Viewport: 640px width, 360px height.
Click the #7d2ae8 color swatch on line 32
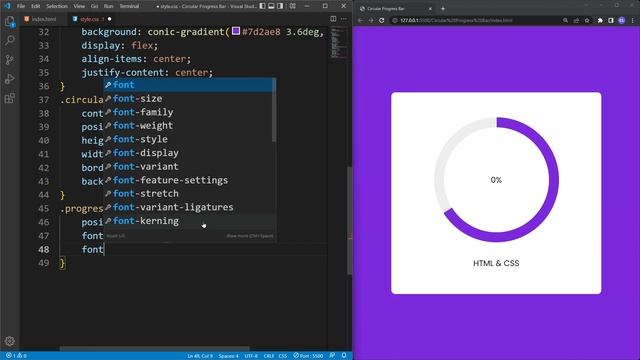click(236, 31)
